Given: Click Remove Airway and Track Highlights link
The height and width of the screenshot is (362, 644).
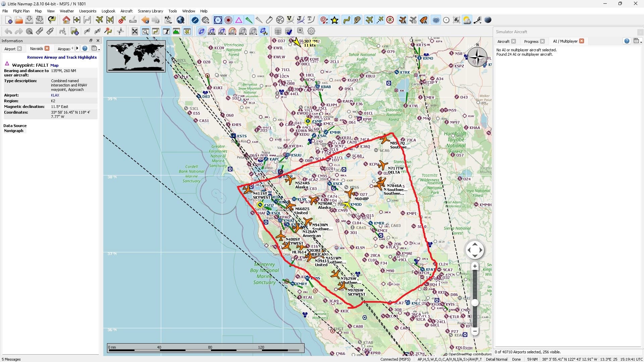Looking at the screenshot, I should coord(62,57).
